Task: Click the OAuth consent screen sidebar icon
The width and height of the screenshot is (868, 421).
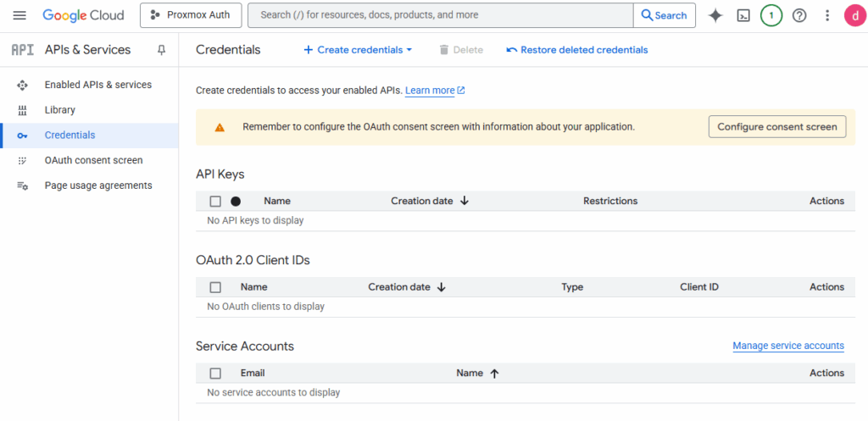Action: point(22,160)
